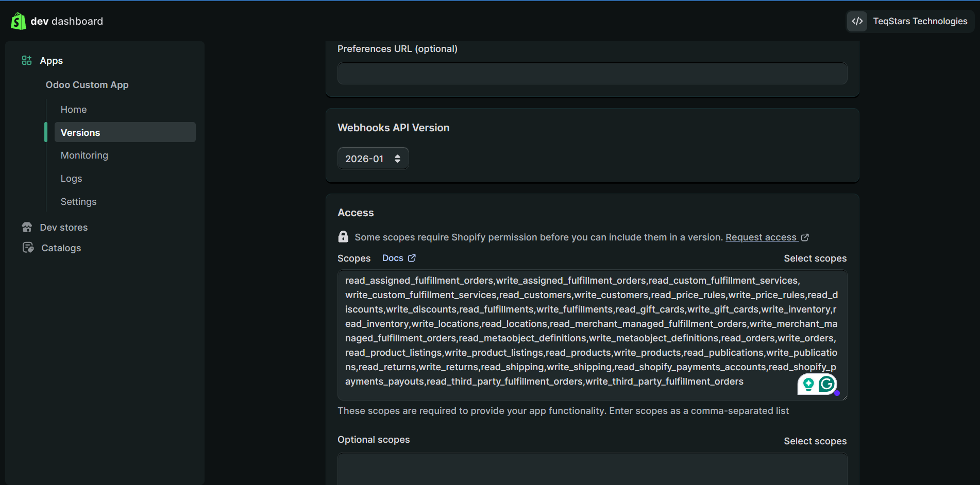Open the Webhooks API Version 2026-01 dropdown

(373, 159)
